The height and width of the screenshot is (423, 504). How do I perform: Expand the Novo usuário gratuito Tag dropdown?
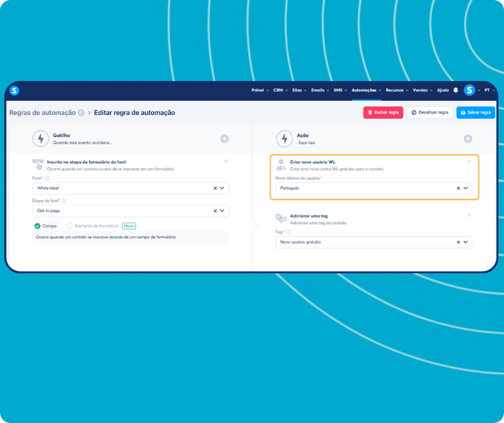click(x=465, y=242)
